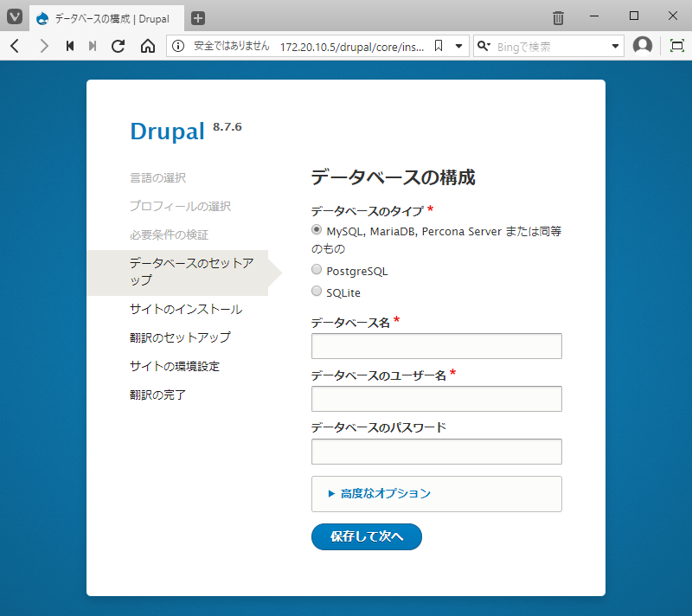
Task: Go to the home page
Action: [148, 46]
